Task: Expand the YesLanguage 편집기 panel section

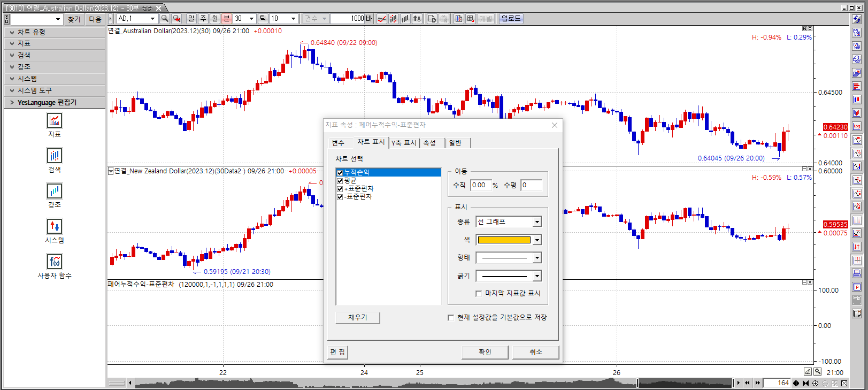Action: pos(12,102)
